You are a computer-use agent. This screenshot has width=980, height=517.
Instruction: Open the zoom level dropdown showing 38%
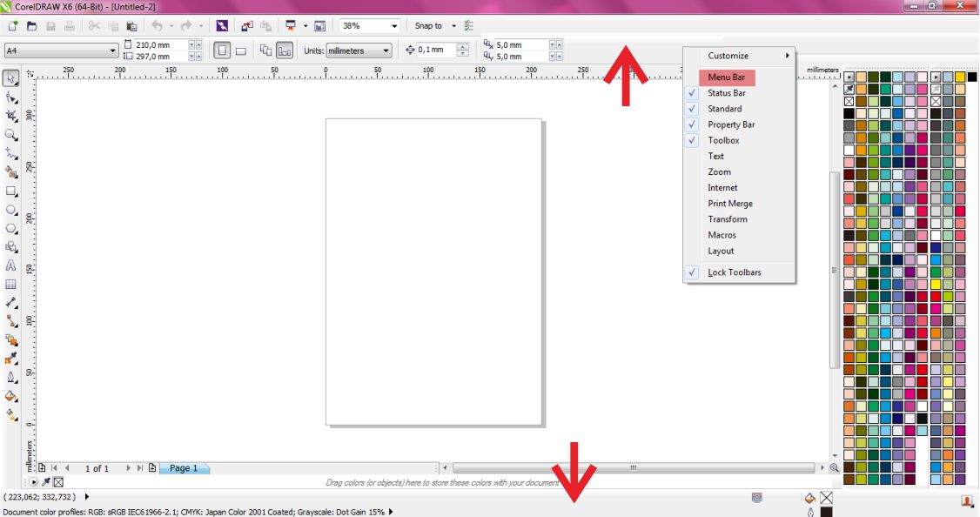point(394,26)
